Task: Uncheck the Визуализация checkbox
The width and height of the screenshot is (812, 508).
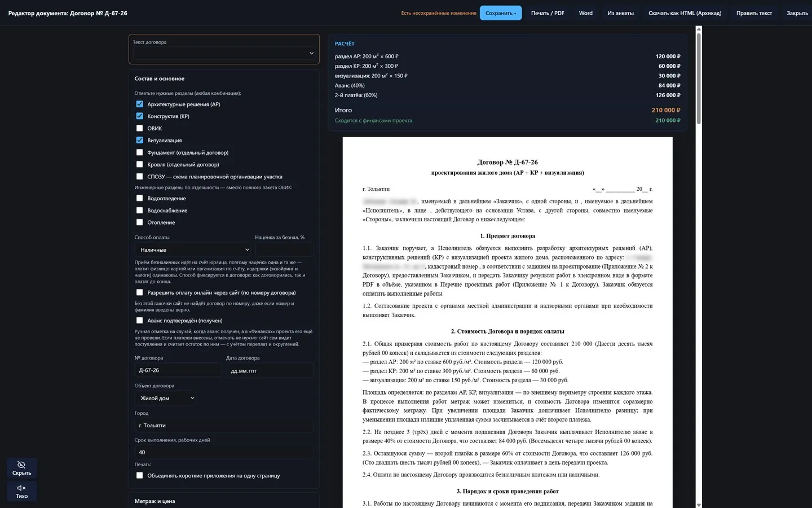Action: pos(139,140)
